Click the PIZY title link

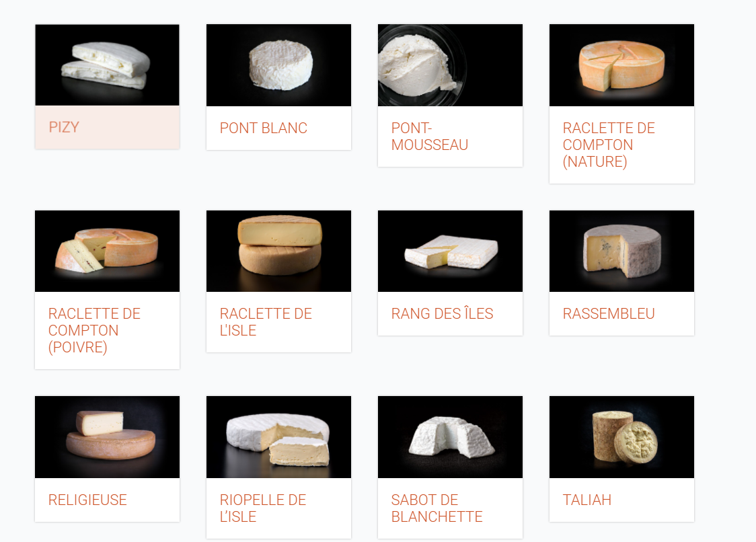[64, 127]
